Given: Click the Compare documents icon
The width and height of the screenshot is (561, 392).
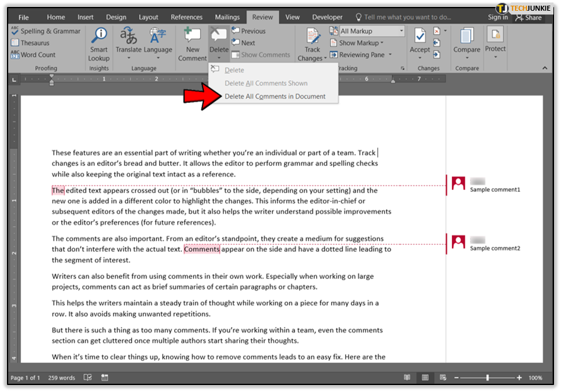Looking at the screenshot, I should pos(466,36).
